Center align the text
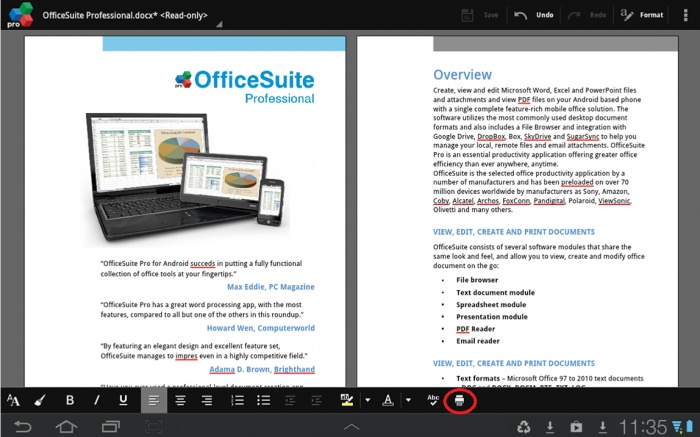This screenshot has height=437, width=700. point(180,400)
